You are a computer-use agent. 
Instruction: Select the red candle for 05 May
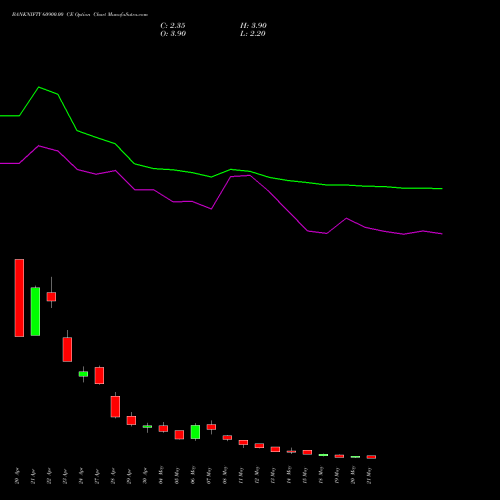(179, 435)
